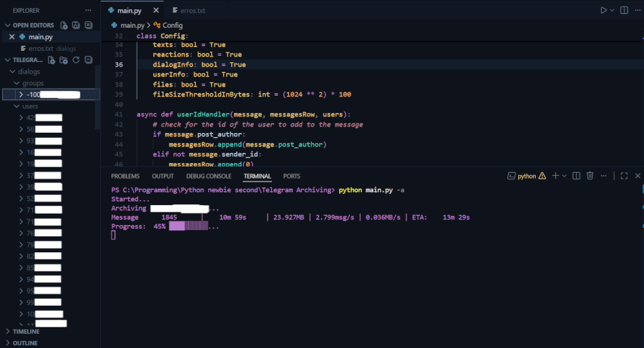Click the text 'fileSizeThresholdInBytes' in the code
The width and height of the screenshot is (644, 348).
[201, 94]
